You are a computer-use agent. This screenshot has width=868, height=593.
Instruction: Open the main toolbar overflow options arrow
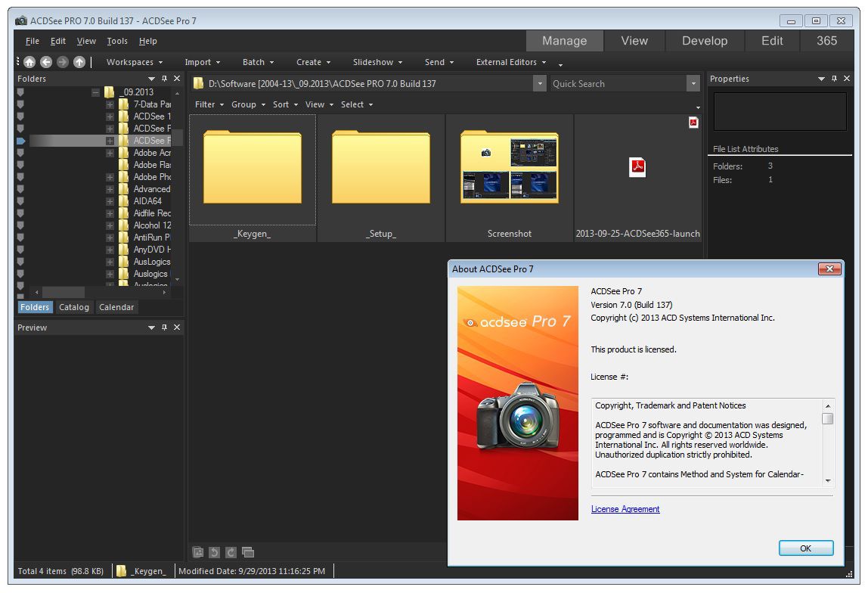click(x=560, y=65)
